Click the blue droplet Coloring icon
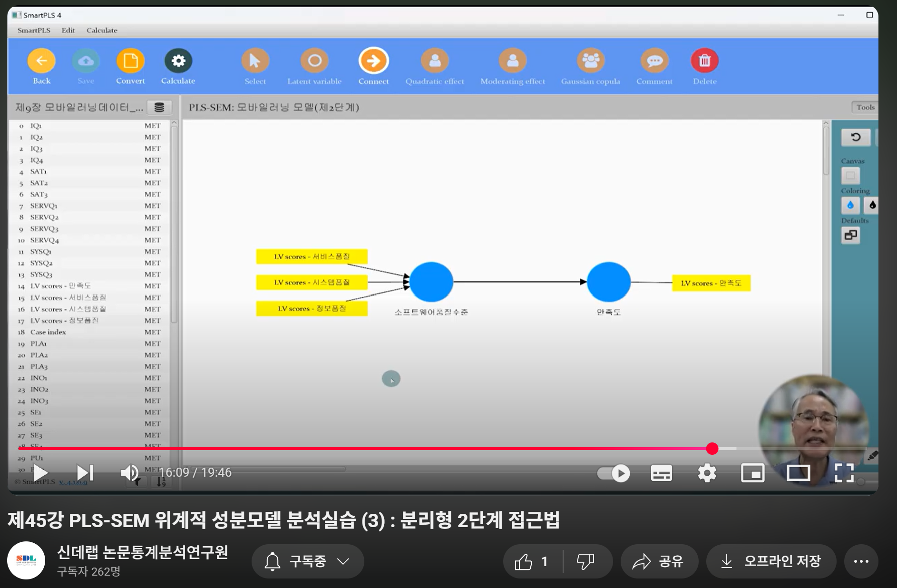Image resolution: width=897 pixels, height=588 pixels. pyautogui.click(x=850, y=205)
